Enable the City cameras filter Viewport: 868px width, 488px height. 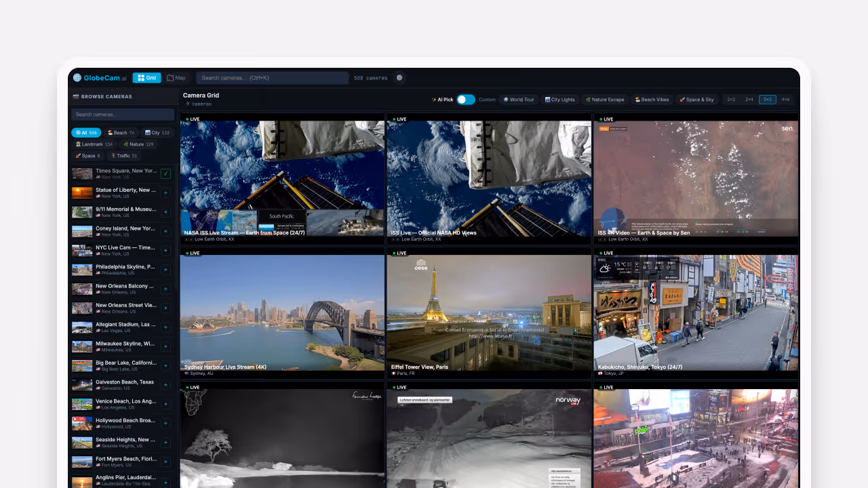157,132
